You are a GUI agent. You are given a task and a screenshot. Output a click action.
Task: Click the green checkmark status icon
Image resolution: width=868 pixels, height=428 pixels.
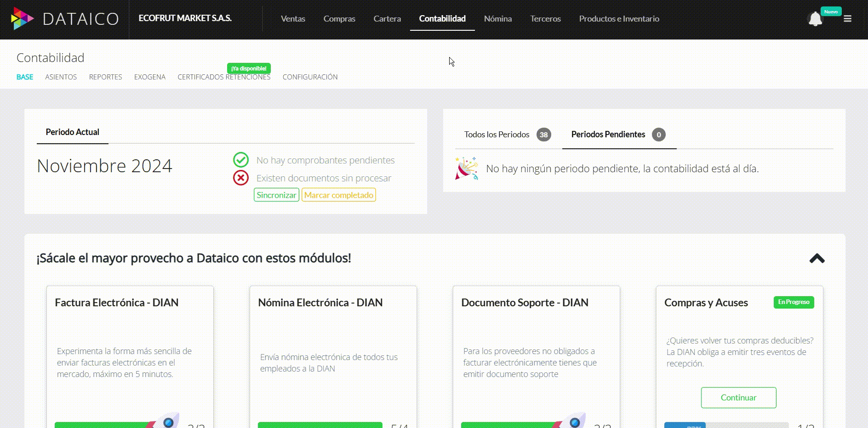click(x=240, y=160)
